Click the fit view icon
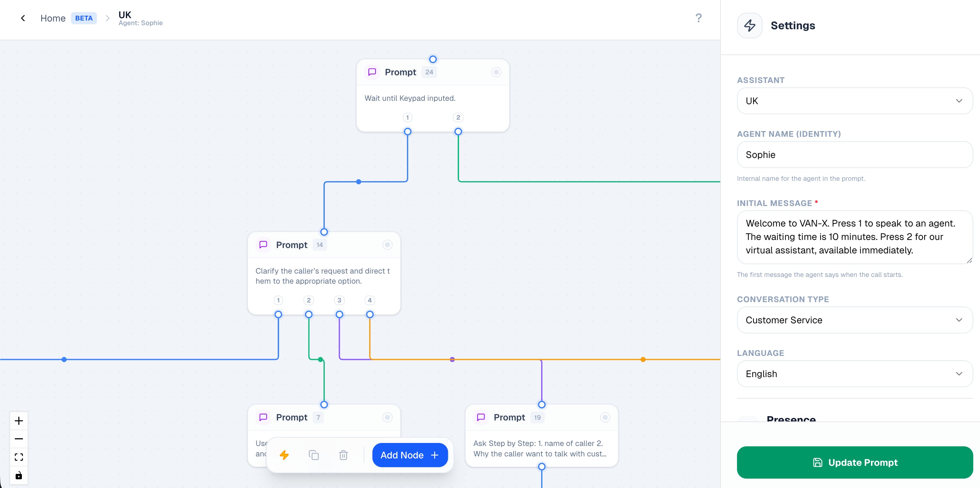980x488 pixels. (x=19, y=457)
